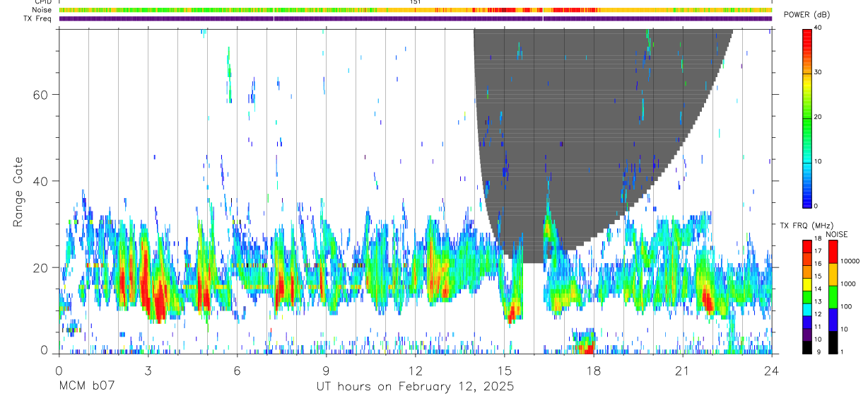Click the NOISE color bar legend

coord(833,296)
